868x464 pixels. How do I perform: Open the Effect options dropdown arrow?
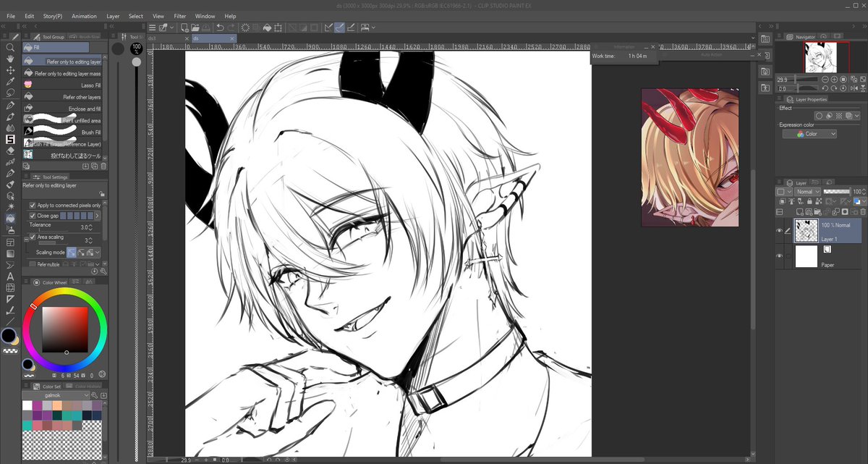[857, 116]
